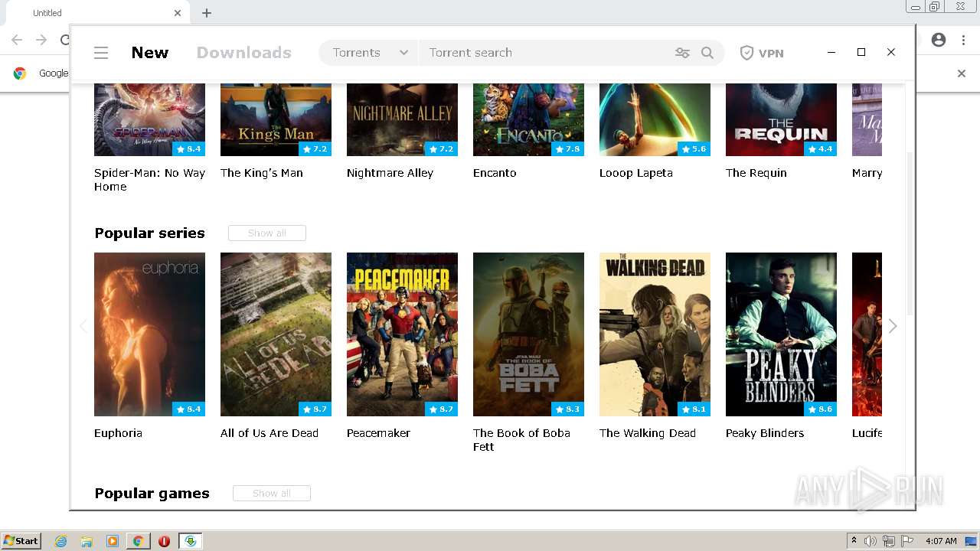980x551 pixels.
Task: Click the "The Book of Boba Fett" title
Action: coord(521,440)
